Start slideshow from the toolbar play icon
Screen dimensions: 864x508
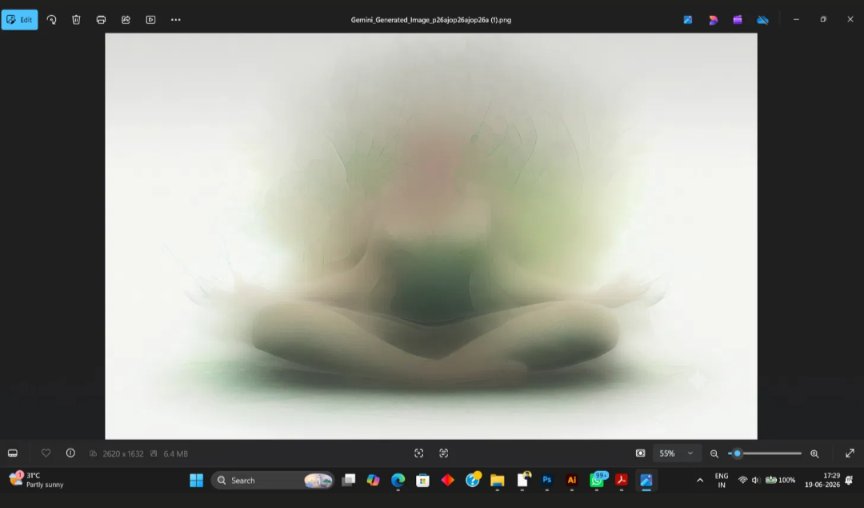click(x=150, y=20)
